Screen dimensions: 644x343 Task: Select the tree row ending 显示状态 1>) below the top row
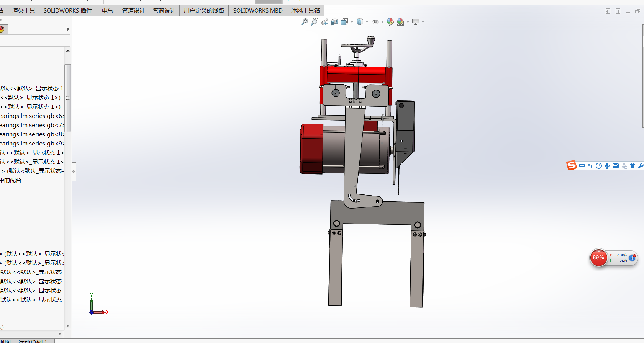(x=31, y=98)
